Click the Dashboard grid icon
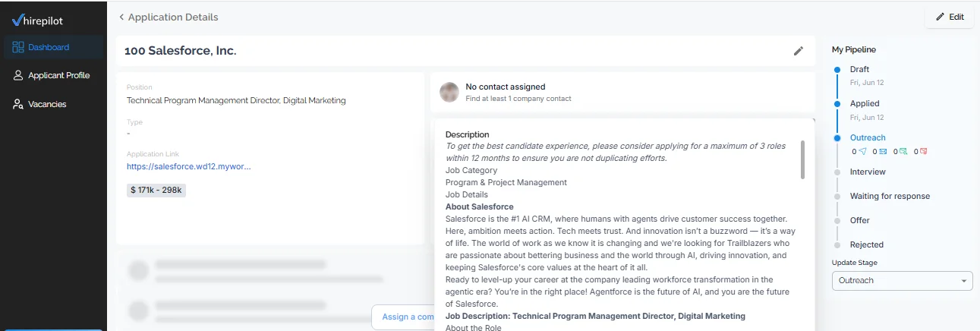Viewport: 980px width, 331px height. (18, 47)
